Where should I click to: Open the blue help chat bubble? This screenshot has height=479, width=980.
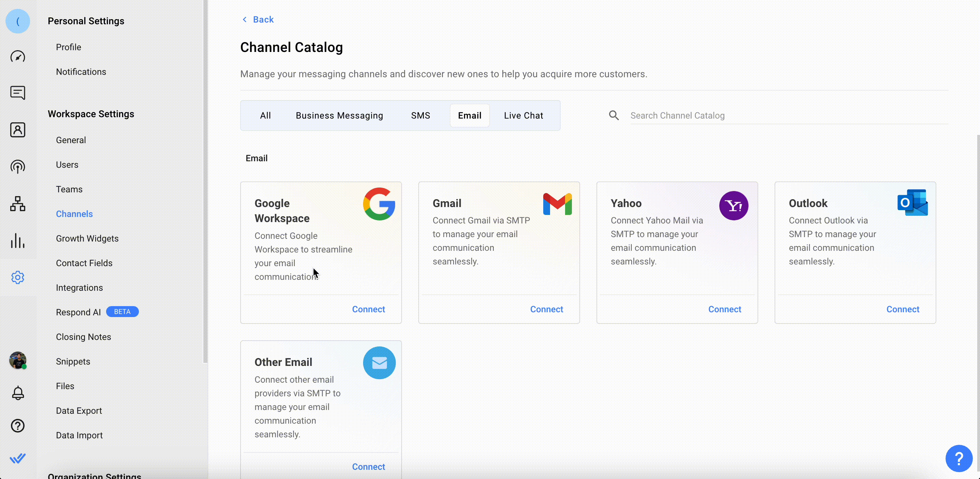click(959, 458)
